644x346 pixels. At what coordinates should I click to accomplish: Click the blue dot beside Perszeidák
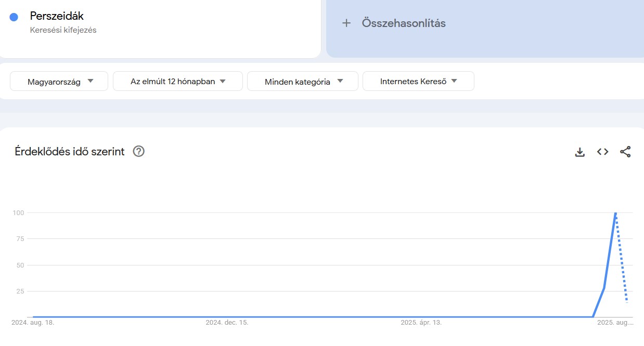13,17
